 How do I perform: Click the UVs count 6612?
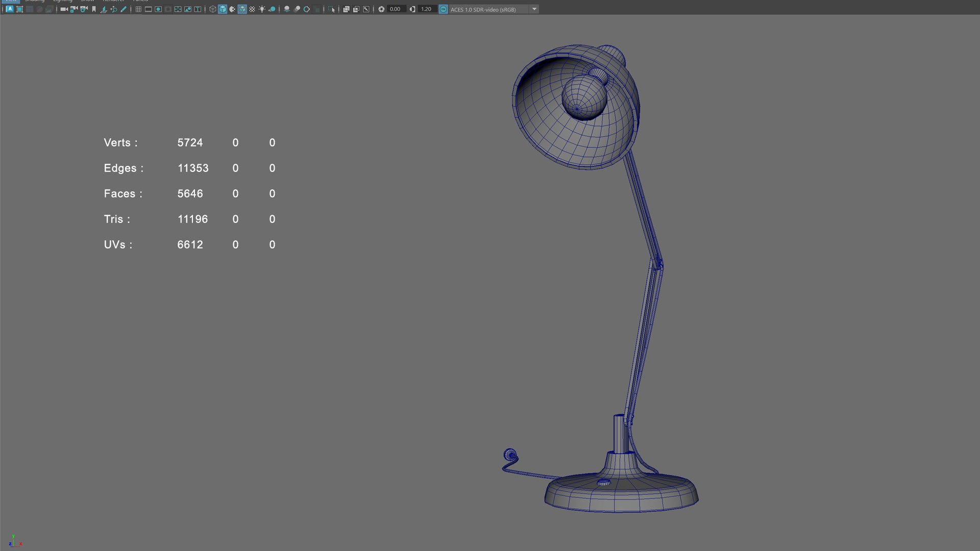[x=190, y=245]
